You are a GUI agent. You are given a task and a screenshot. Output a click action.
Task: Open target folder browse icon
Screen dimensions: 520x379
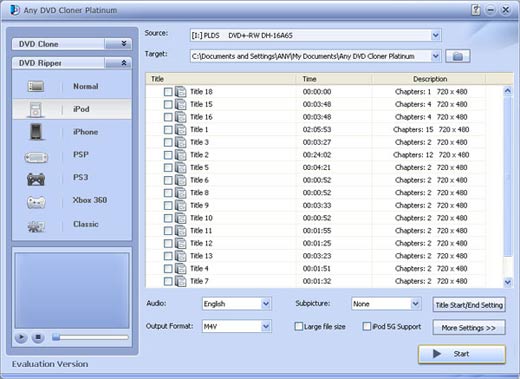point(458,56)
